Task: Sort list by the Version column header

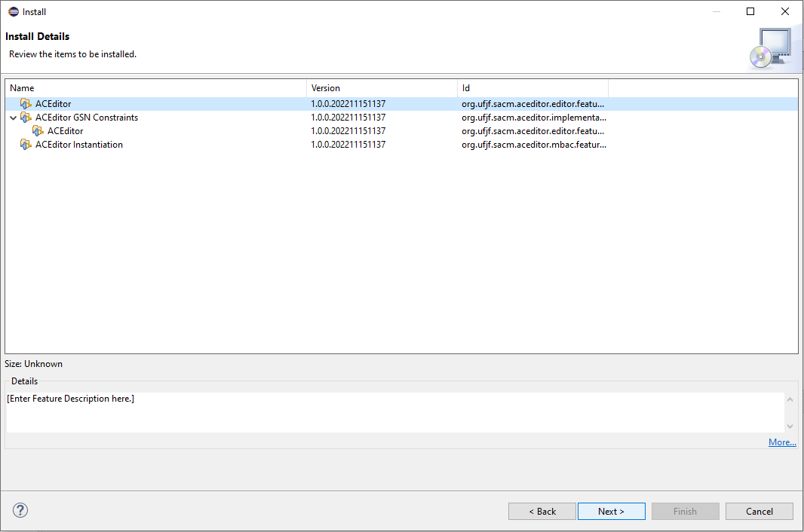Action: 382,88
